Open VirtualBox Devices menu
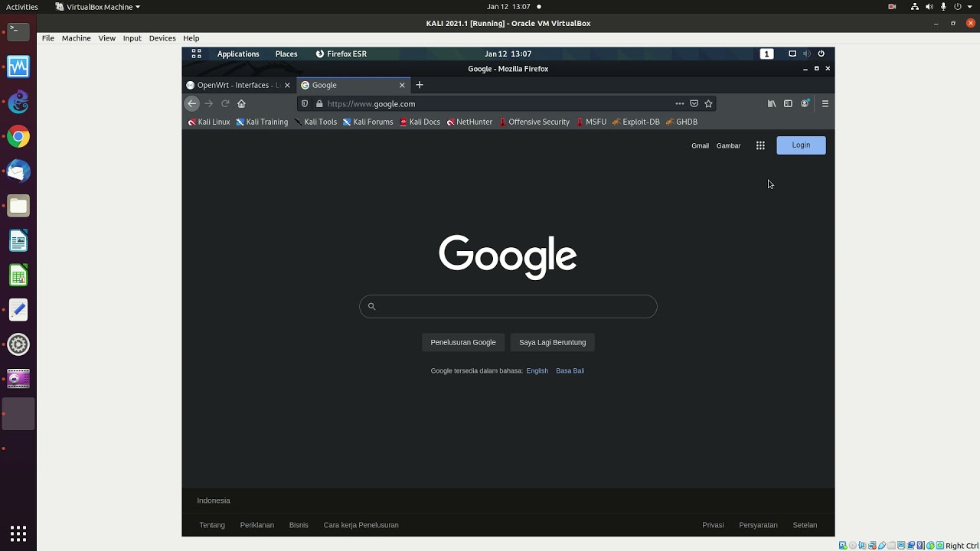Screen dimensions: 980x551 162,38
